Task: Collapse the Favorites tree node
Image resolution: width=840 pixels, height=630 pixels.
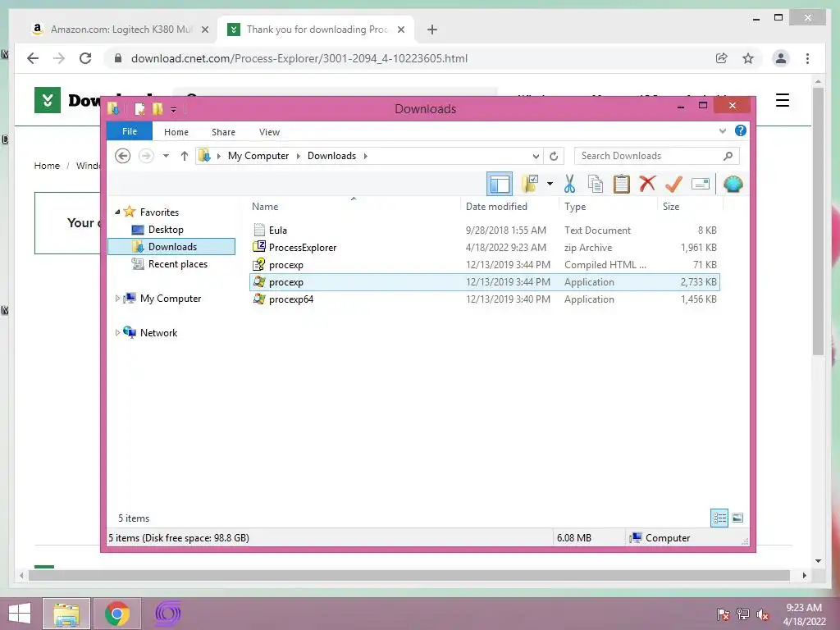Action: pos(117,212)
